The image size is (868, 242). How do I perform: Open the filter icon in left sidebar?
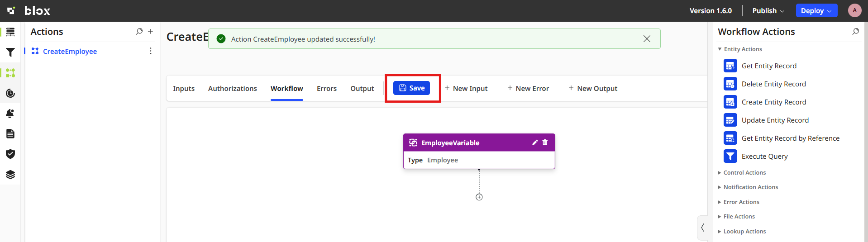point(10,52)
